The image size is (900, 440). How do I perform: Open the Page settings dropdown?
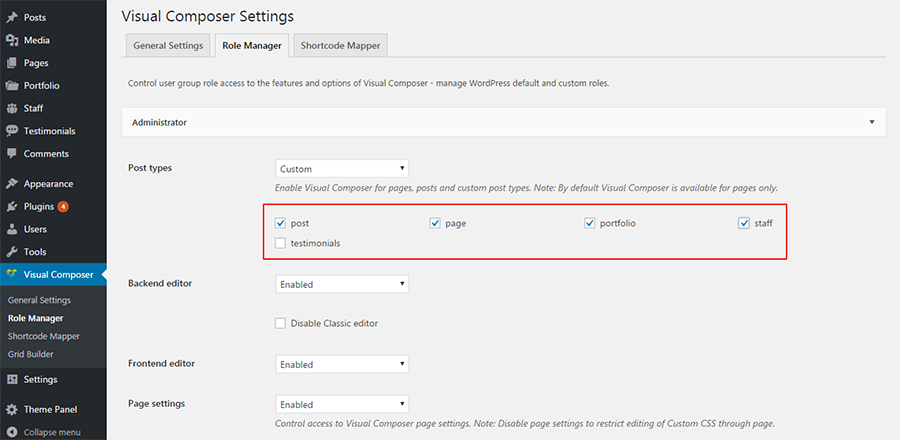pos(342,404)
